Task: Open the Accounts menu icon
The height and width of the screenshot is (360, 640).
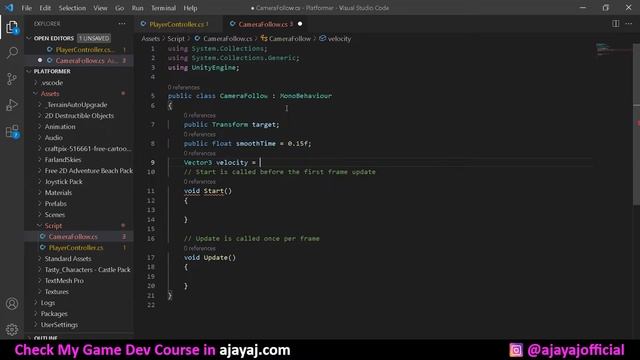Action: (12, 304)
